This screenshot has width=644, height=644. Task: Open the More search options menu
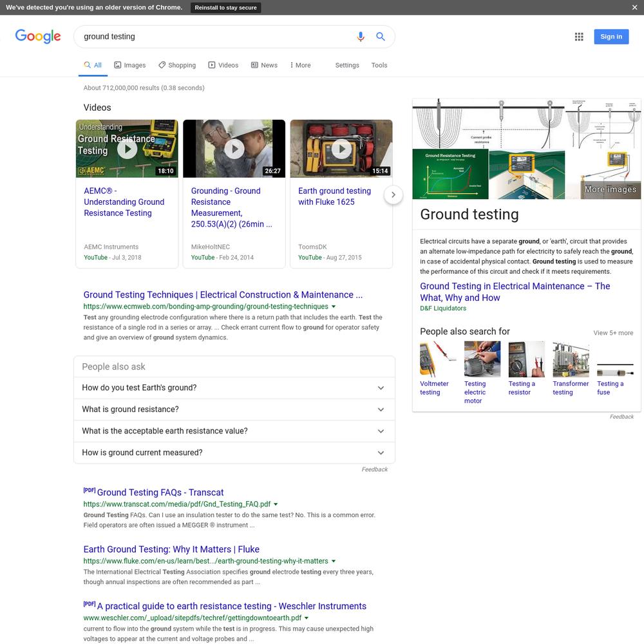tap(300, 65)
